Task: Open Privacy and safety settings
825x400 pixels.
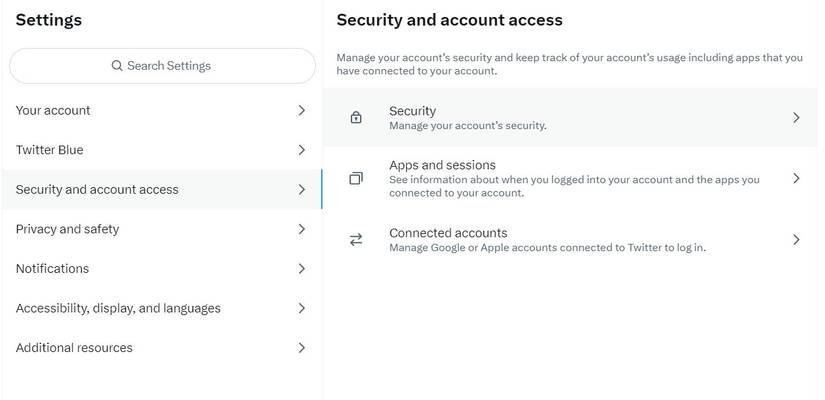Action: click(162, 229)
